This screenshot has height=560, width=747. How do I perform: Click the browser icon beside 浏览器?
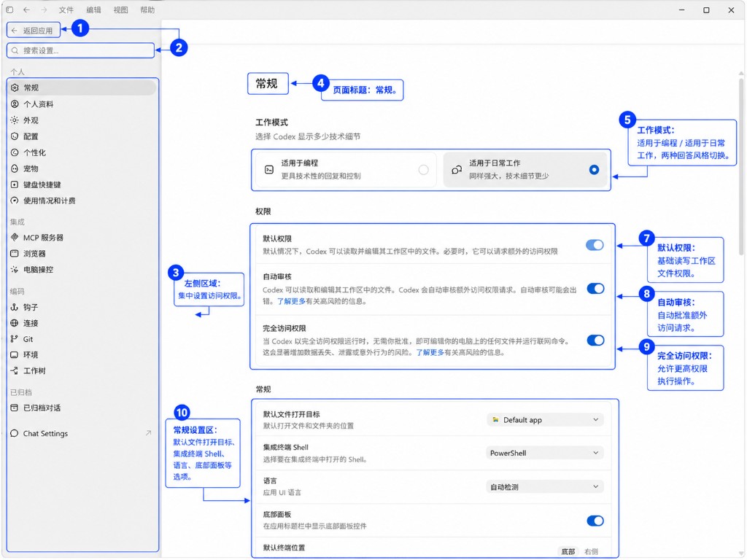[15, 253]
